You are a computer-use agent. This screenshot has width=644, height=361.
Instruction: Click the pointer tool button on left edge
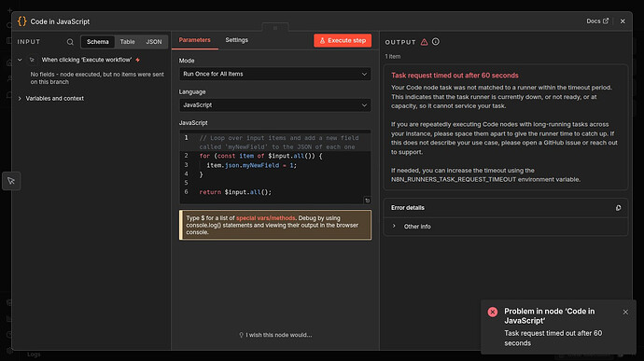click(11, 181)
